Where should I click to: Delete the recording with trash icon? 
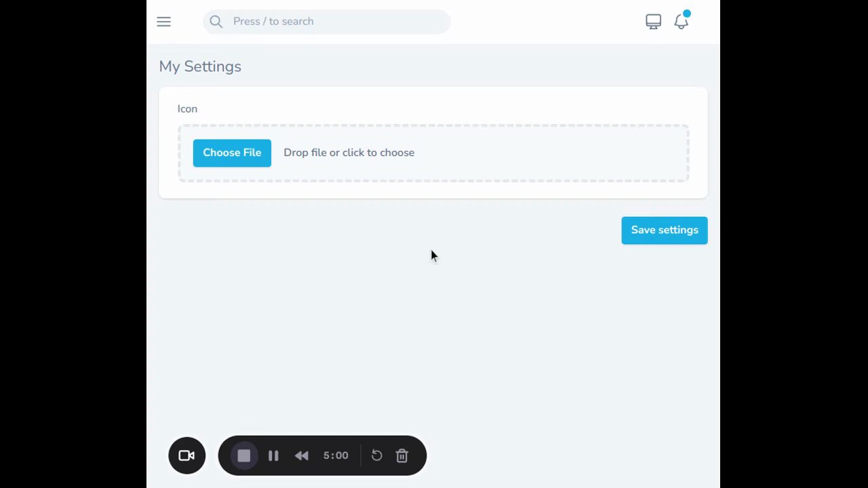(x=402, y=455)
